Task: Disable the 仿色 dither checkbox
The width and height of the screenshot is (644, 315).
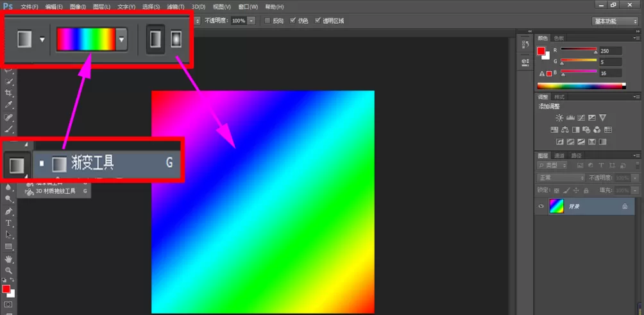Action: 293,21
